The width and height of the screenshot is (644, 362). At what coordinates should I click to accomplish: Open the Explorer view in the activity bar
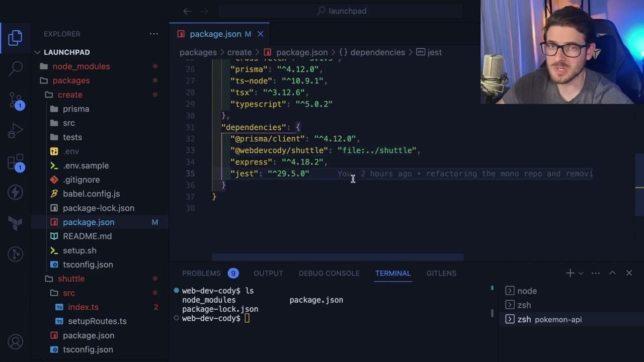tap(15, 38)
